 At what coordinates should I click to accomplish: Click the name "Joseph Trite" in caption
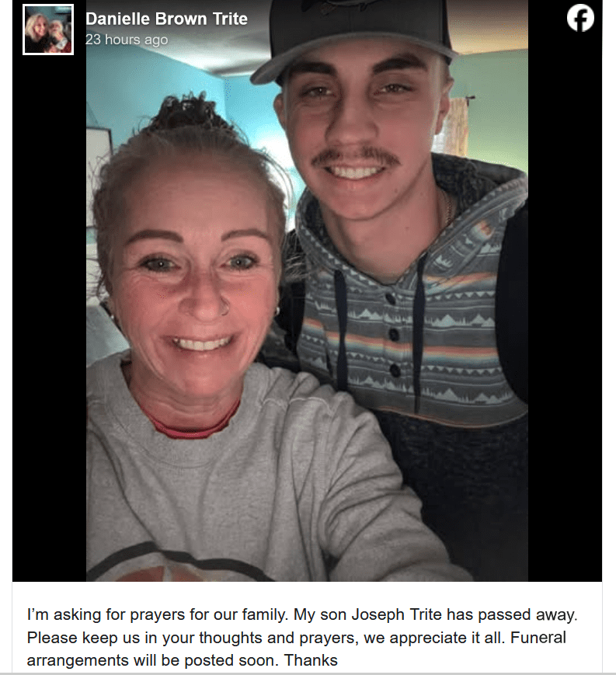tap(397, 614)
